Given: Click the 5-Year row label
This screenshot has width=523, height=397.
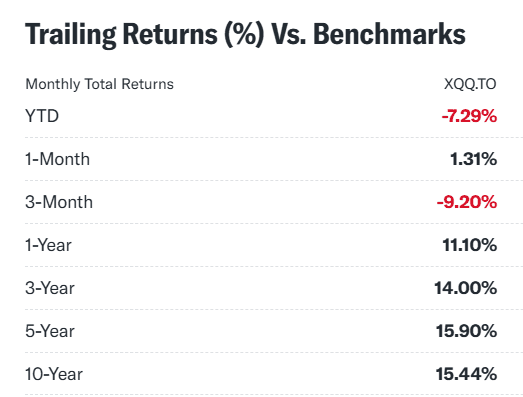Looking at the screenshot, I should click(50, 331).
